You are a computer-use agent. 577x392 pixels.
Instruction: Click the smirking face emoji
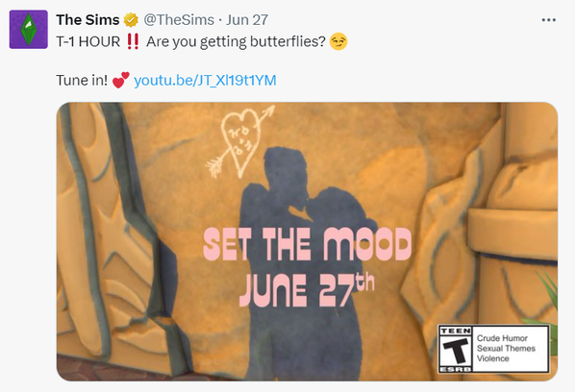[x=339, y=41]
